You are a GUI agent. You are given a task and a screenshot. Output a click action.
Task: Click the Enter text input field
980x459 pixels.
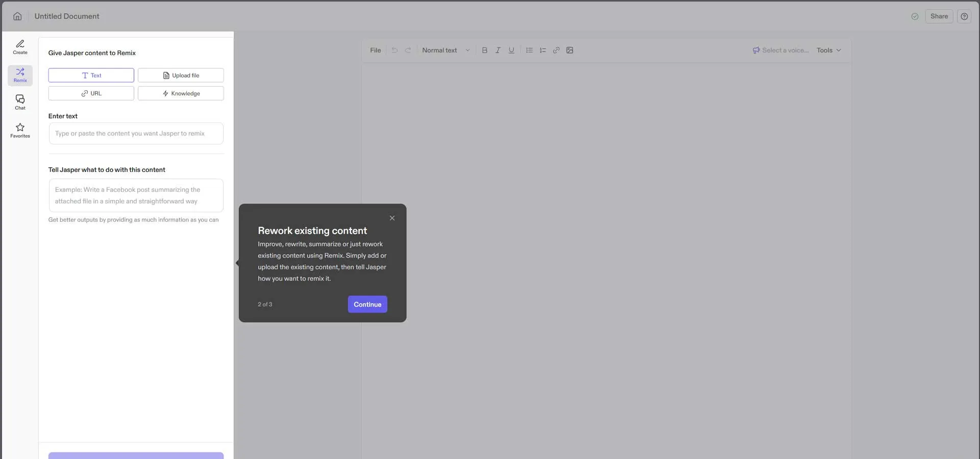pos(136,134)
